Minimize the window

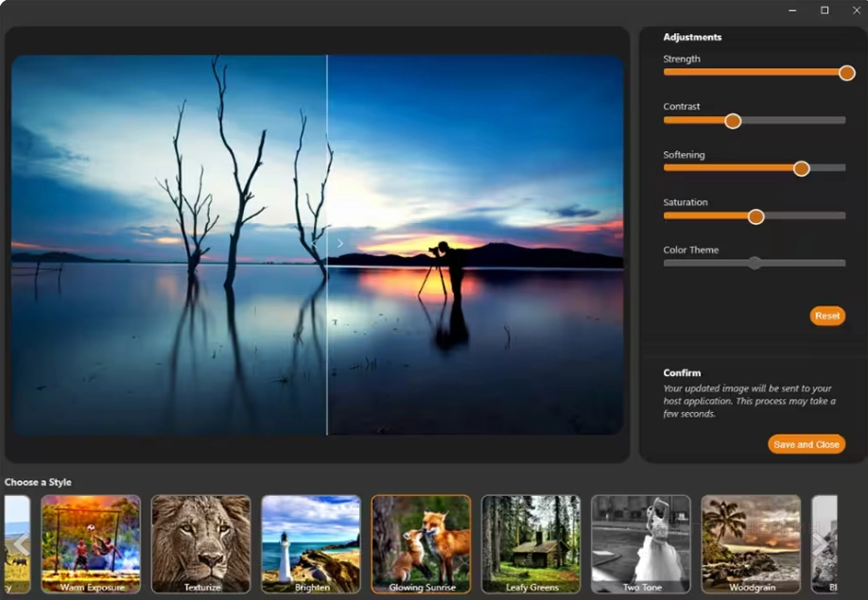(792, 10)
